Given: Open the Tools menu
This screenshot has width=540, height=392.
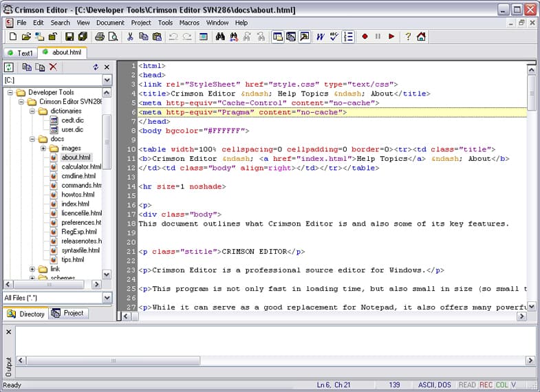Looking at the screenshot, I should [165, 23].
